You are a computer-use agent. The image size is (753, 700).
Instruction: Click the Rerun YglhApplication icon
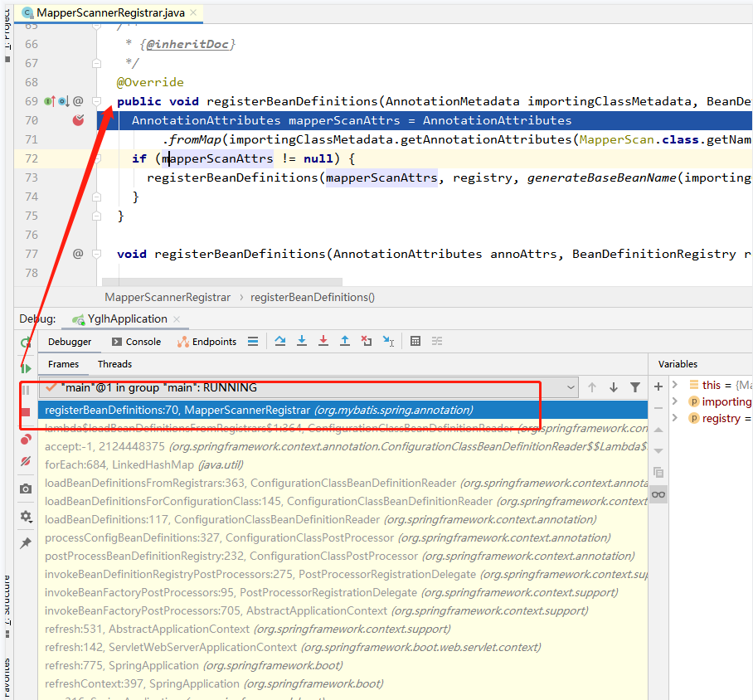pyautogui.click(x=26, y=343)
